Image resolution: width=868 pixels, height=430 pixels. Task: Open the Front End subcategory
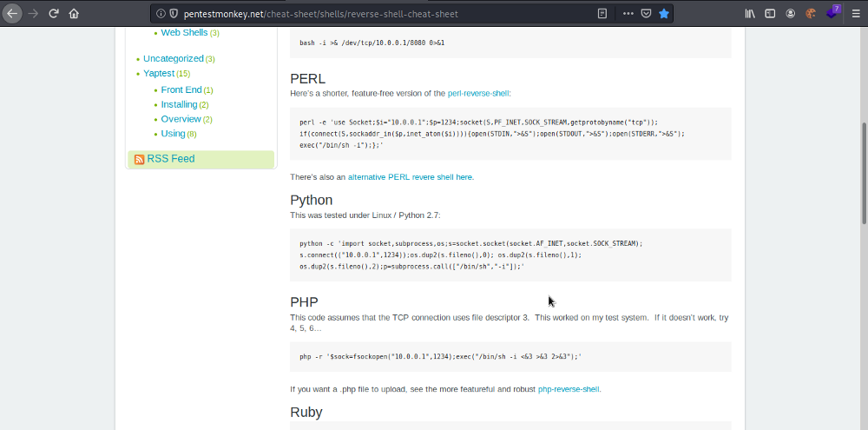point(181,89)
